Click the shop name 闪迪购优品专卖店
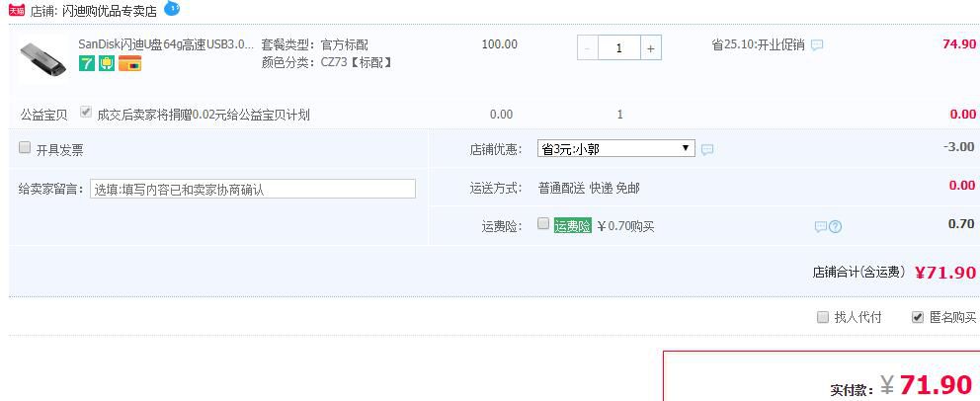Viewport: 980px width, 401px height. (x=111, y=10)
